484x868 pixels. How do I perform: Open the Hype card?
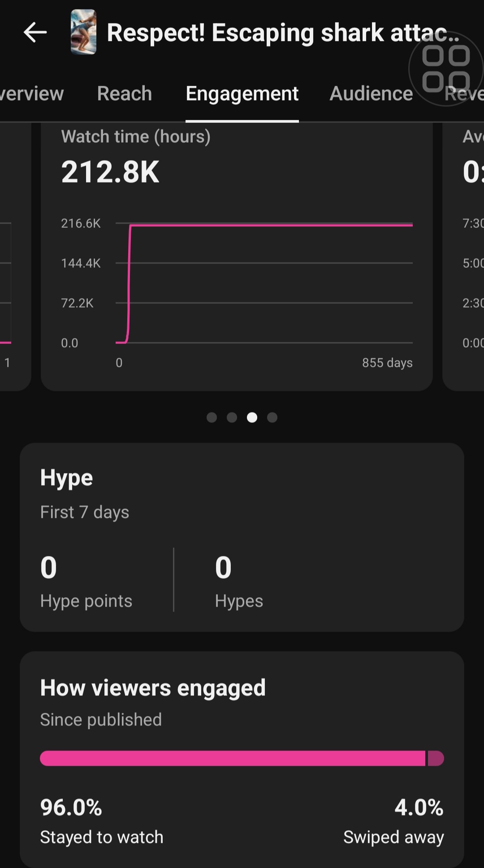242,537
